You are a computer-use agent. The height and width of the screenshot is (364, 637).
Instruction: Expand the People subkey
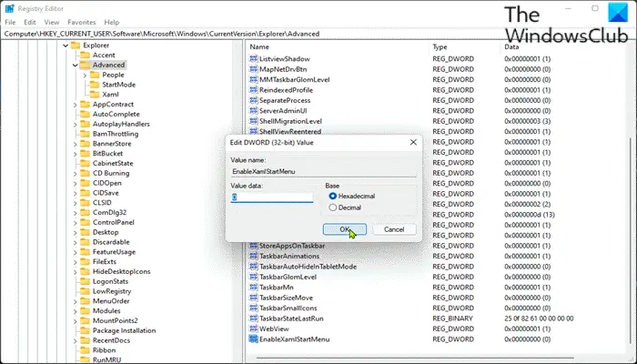(85, 76)
